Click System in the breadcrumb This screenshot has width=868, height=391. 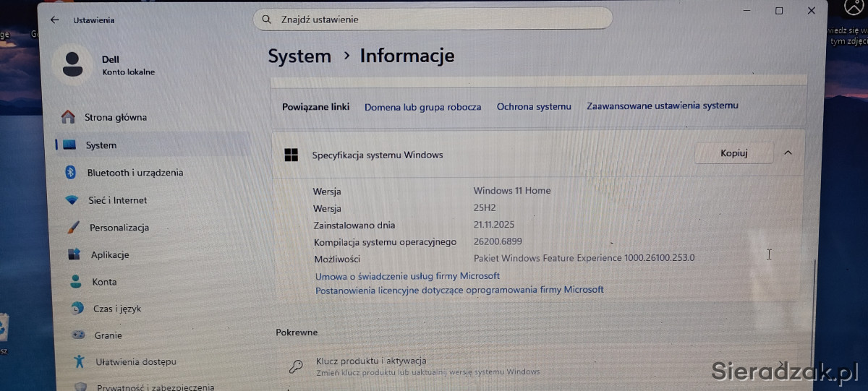point(299,56)
